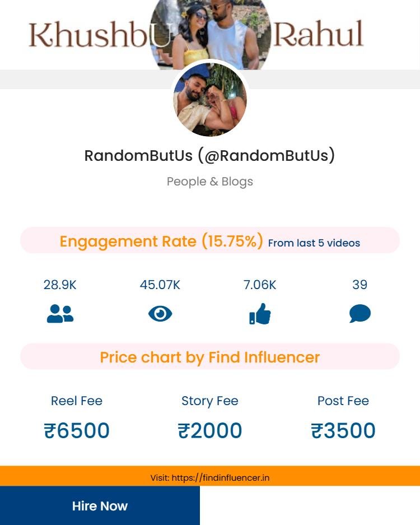Click the 28.9K subscriber count
The image size is (420, 525).
(60, 285)
